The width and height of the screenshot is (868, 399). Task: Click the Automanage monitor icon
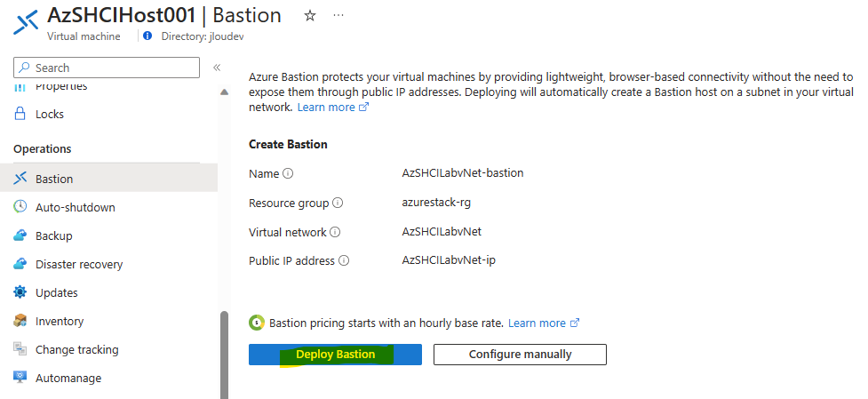pos(20,378)
